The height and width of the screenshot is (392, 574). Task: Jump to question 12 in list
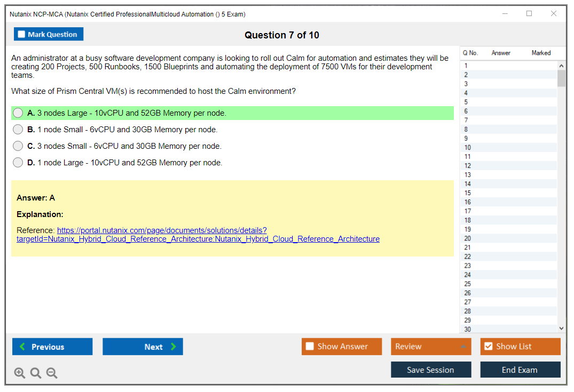(x=468, y=166)
